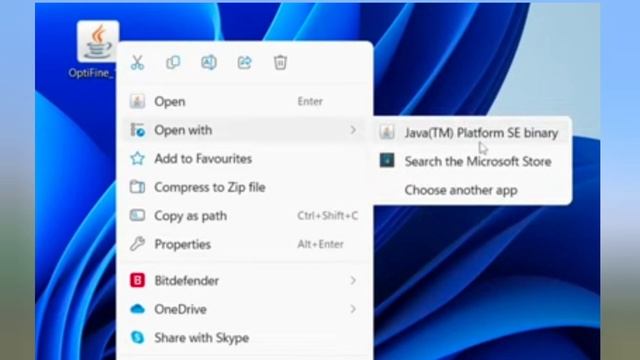The height and width of the screenshot is (360, 640).
Task: Choose Add to Favourites
Action: pos(244,159)
